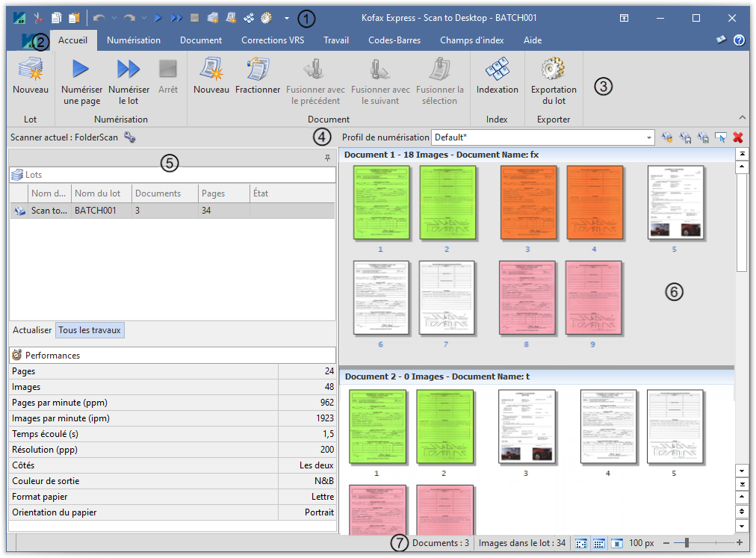Toggle the pin on the Lots panel
This screenshot has width=756, height=558.
(x=327, y=158)
